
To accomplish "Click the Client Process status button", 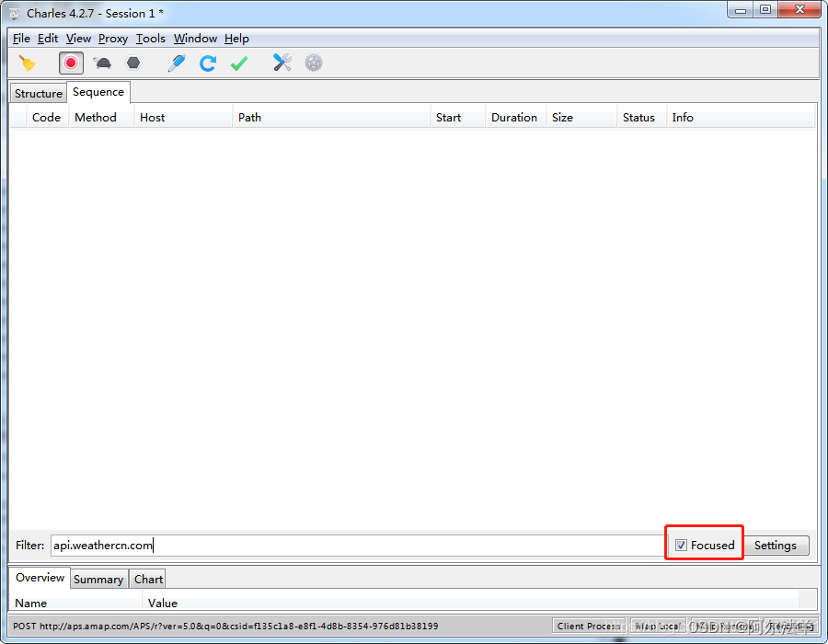I will tap(589, 626).
